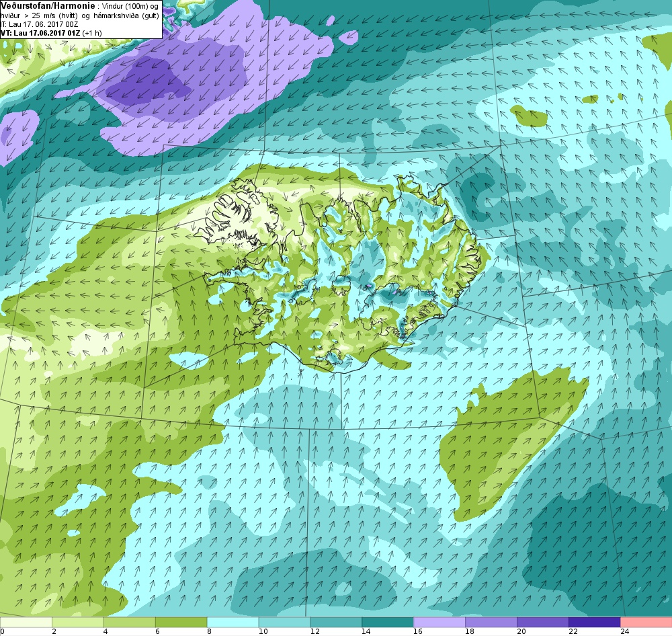This screenshot has width=672, height=636.
Task: Click the pink legend swatch above 24 m/s
Action: (x=646, y=622)
